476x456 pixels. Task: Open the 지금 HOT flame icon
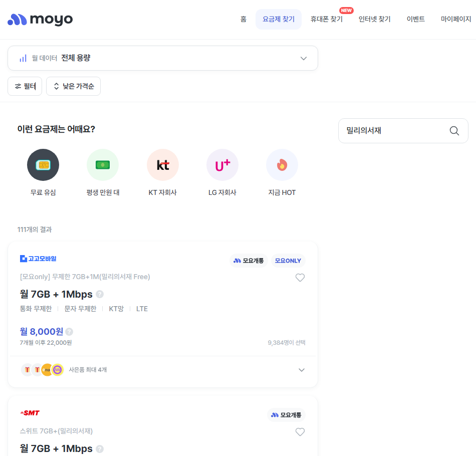coord(282,165)
